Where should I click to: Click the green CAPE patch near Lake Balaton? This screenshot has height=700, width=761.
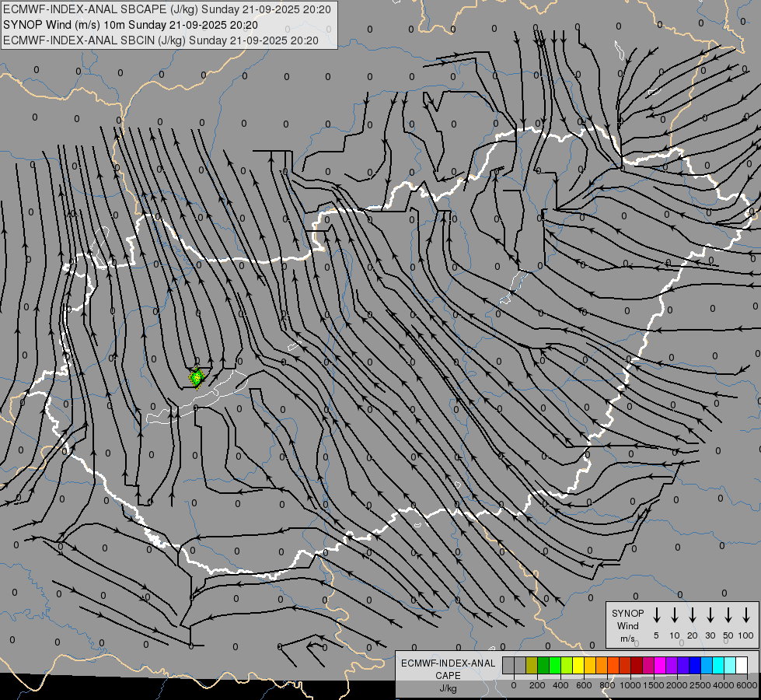pyautogui.click(x=197, y=377)
